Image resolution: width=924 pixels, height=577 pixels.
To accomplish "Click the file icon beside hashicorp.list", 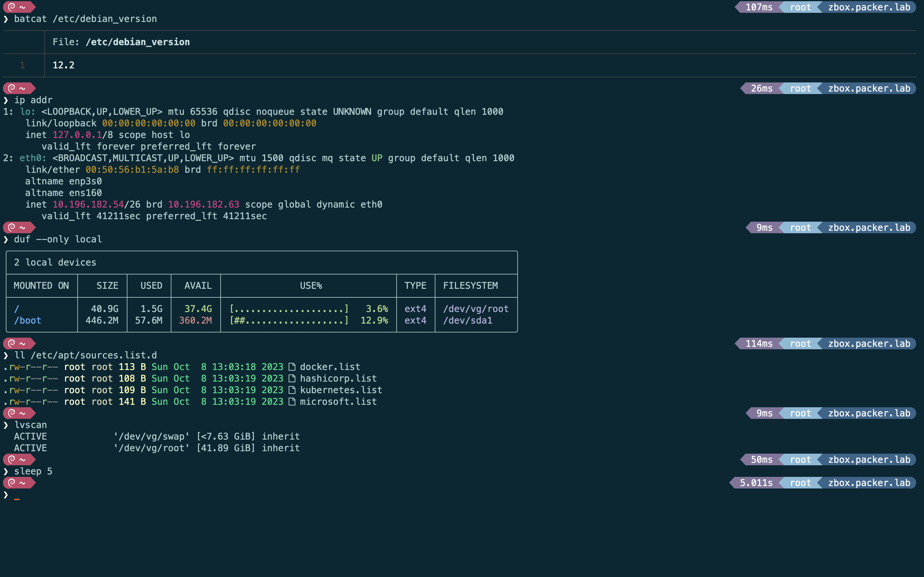I will pyautogui.click(x=292, y=379).
